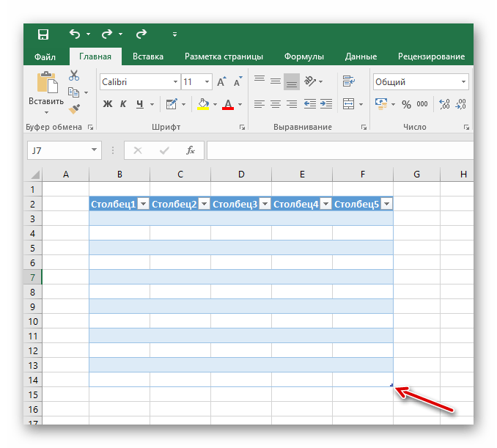Viewport: 497px width, 448px height.
Task: Switch to the Вставка tab
Action: (147, 56)
